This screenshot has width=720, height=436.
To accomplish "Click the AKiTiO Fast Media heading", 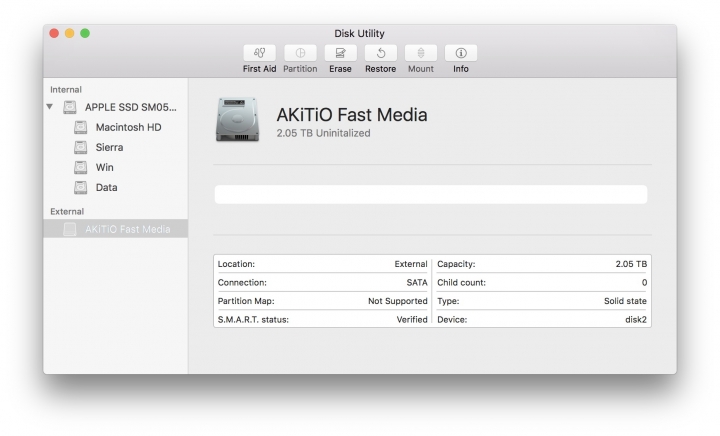I will pyautogui.click(x=352, y=115).
